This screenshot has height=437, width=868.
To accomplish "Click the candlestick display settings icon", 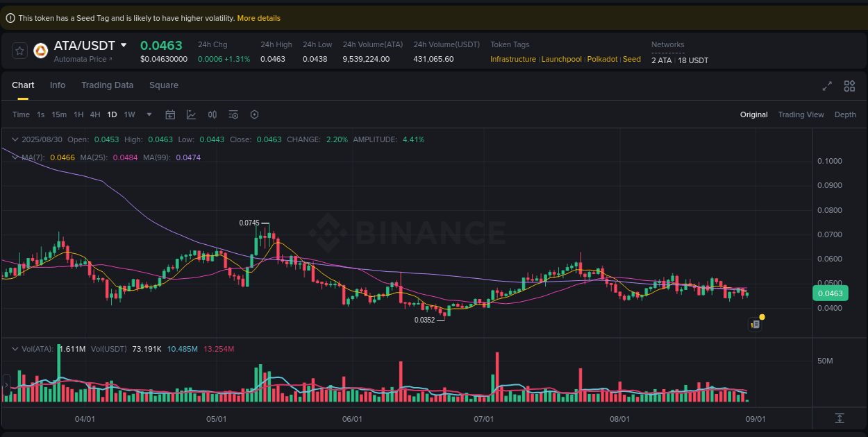I will pyautogui.click(x=212, y=114).
